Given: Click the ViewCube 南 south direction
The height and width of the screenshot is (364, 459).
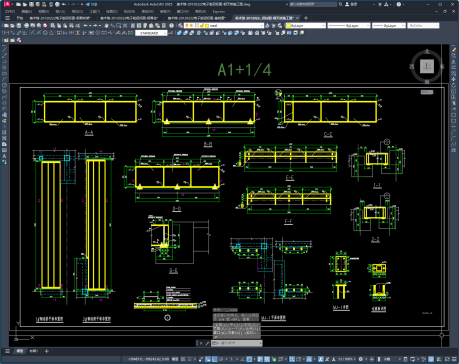Looking at the screenshot, I should click(x=427, y=81).
